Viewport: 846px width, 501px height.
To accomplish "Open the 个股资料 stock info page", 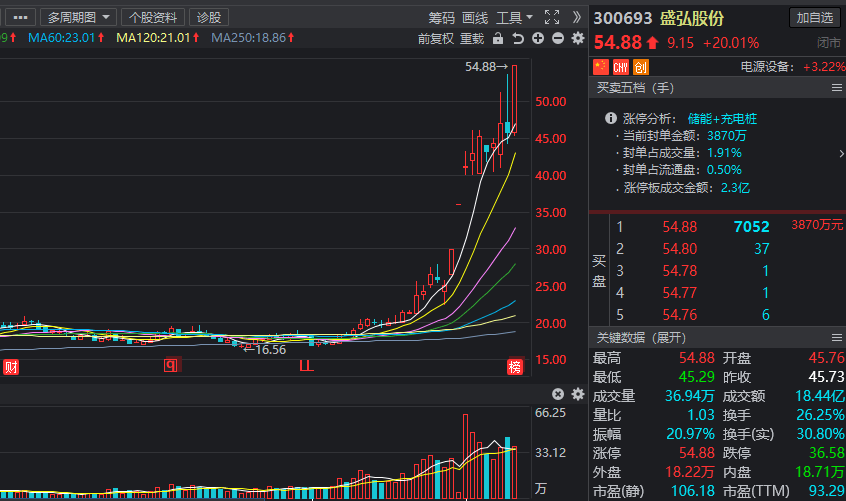I will coord(153,17).
